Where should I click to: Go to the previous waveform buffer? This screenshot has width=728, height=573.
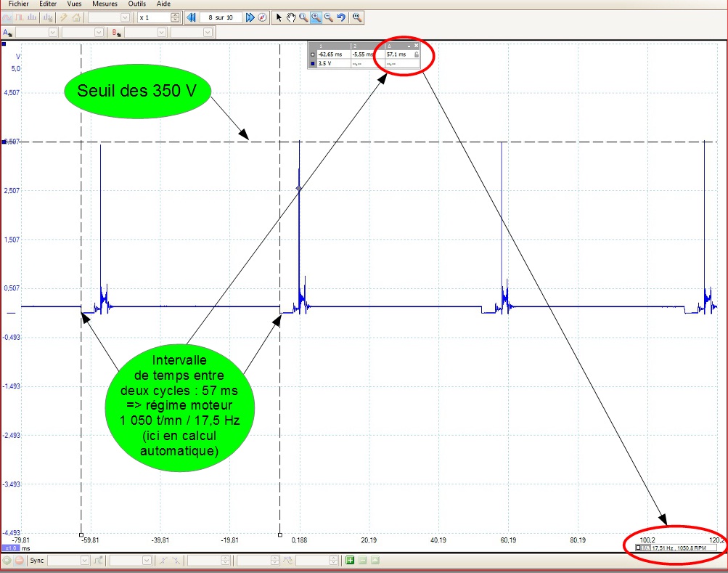coord(191,17)
